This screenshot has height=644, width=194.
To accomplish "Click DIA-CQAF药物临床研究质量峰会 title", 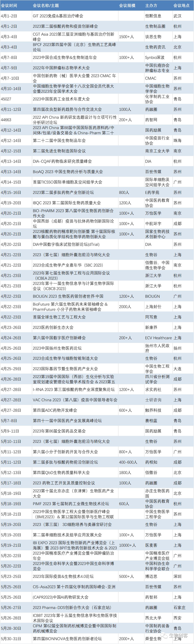I will click(62, 161).
